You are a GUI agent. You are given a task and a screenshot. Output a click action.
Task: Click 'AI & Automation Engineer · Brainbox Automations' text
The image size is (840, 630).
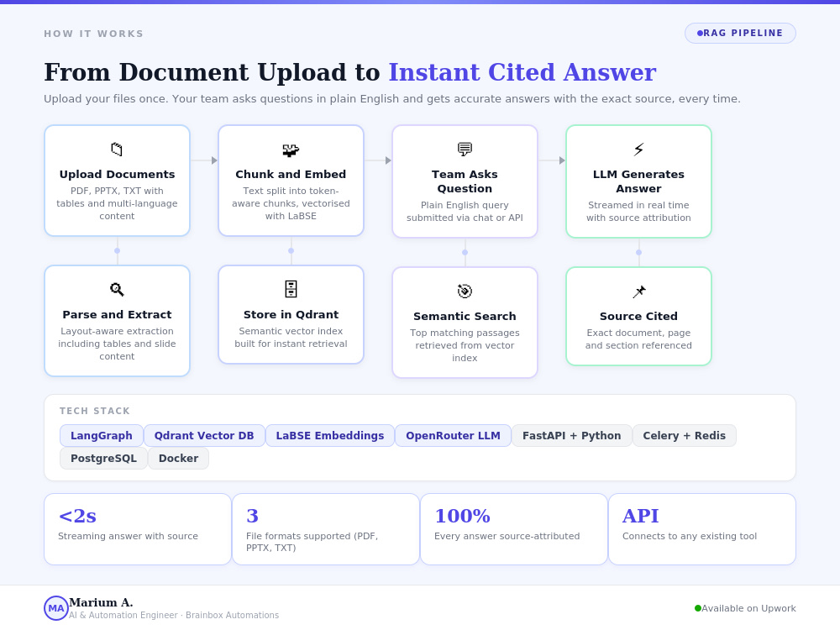pos(174,615)
